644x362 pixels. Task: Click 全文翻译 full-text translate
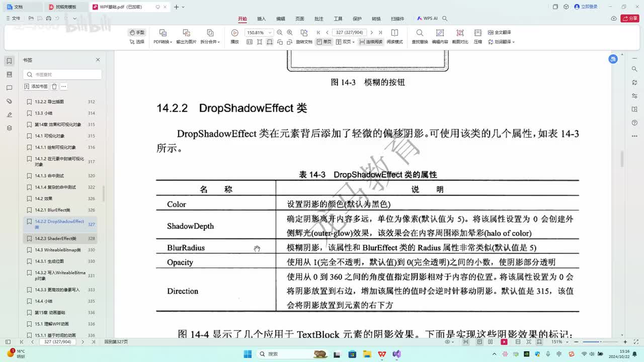pos(499,32)
